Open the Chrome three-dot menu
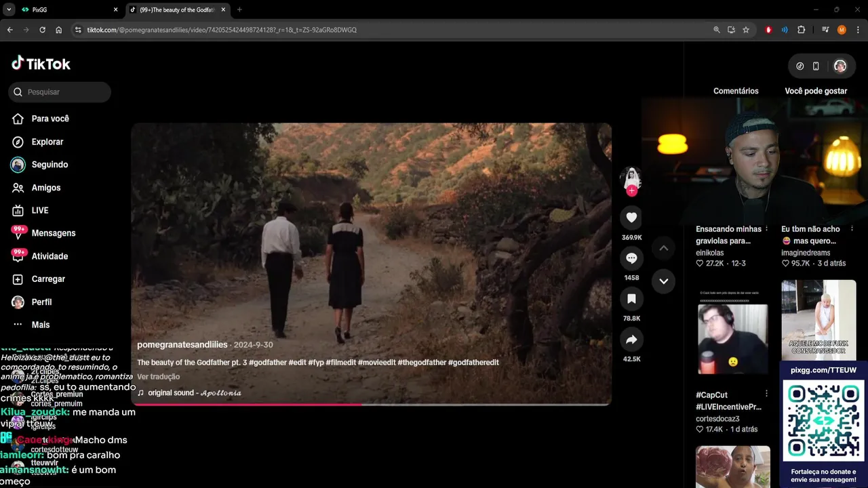Image resolution: width=868 pixels, height=488 pixels. (x=858, y=30)
